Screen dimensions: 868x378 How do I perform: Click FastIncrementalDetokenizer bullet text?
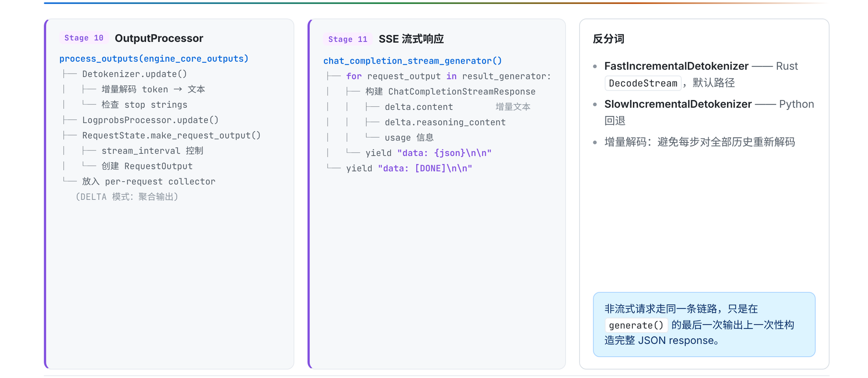click(x=676, y=66)
